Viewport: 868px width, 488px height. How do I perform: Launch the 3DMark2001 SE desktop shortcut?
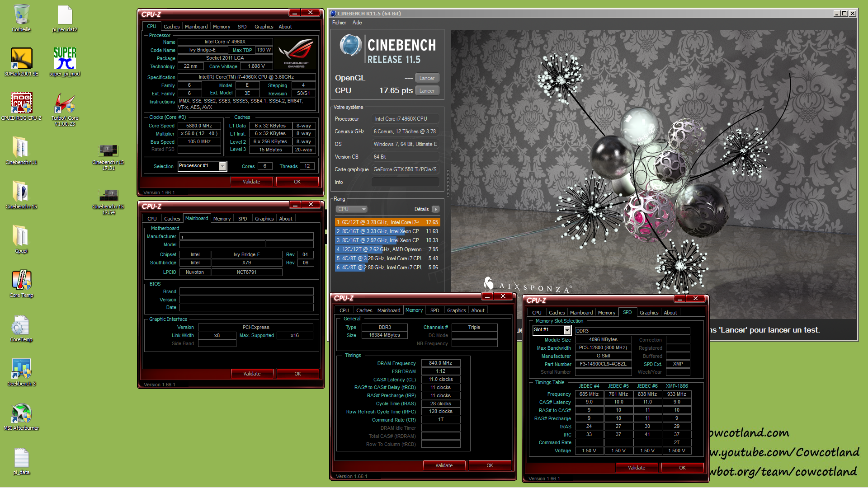coord(21,59)
